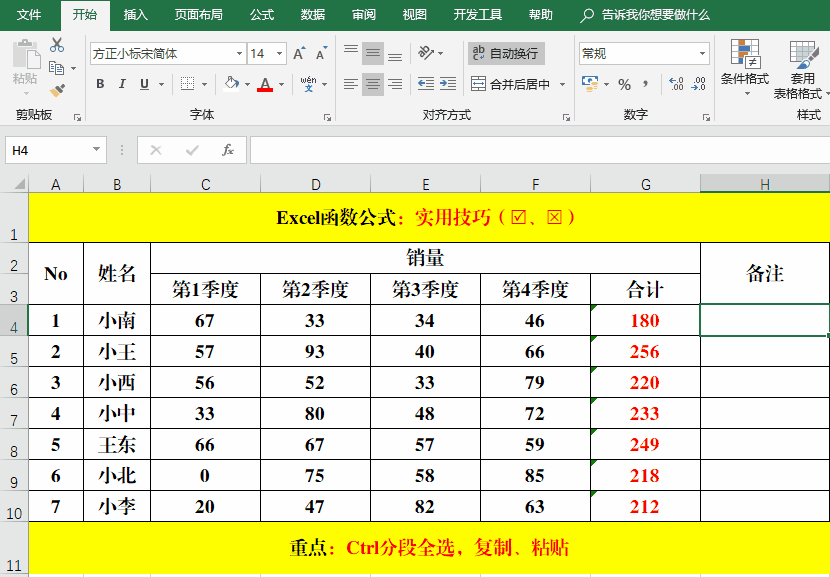This screenshot has height=577, width=830.
Task: Click Merge and Center (合并后居中)
Action: (511, 85)
